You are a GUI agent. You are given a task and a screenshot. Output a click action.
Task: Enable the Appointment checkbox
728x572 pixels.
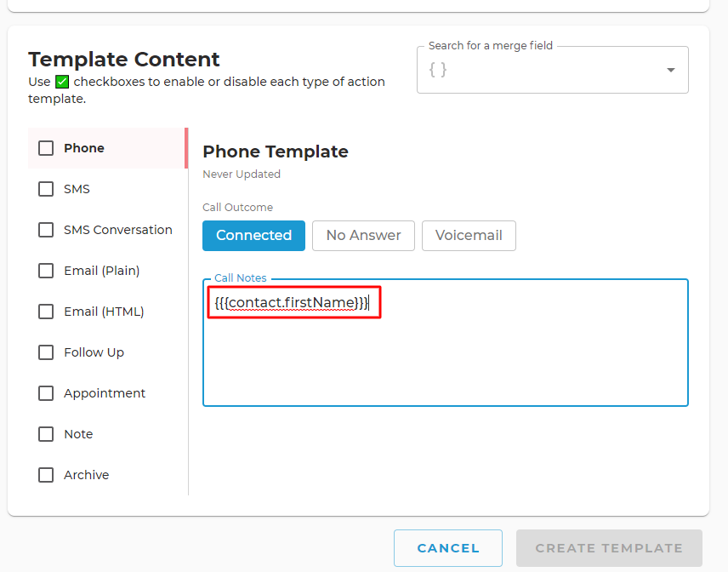click(46, 393)
